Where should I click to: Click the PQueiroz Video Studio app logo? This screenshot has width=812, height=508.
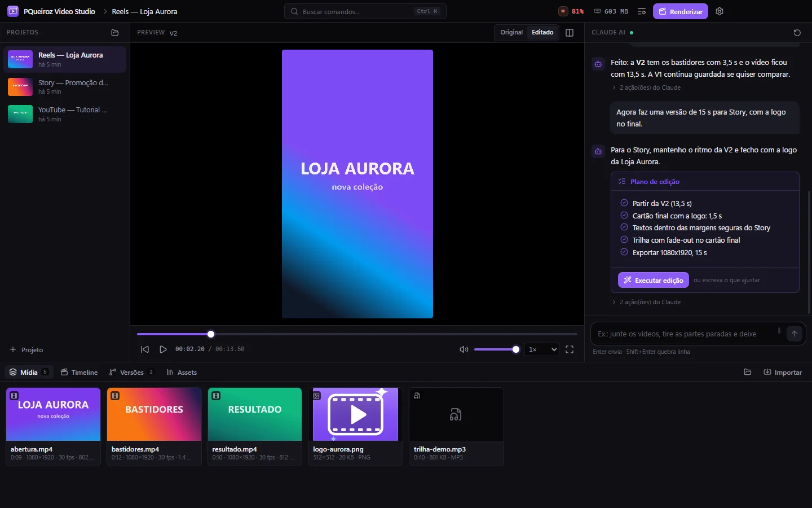click(x=13, y=11)
